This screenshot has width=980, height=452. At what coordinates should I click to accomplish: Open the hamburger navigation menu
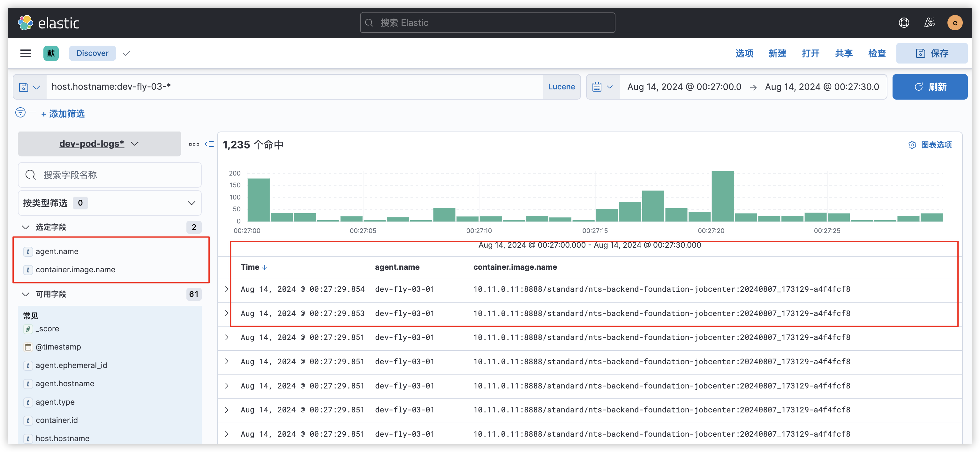click(x=26, y=53)
